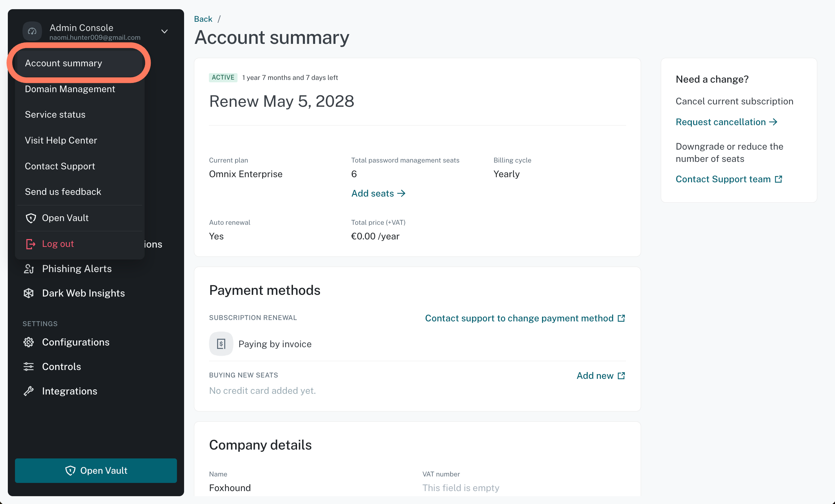
Task: Open Contact Support team link
Action: 729,179
